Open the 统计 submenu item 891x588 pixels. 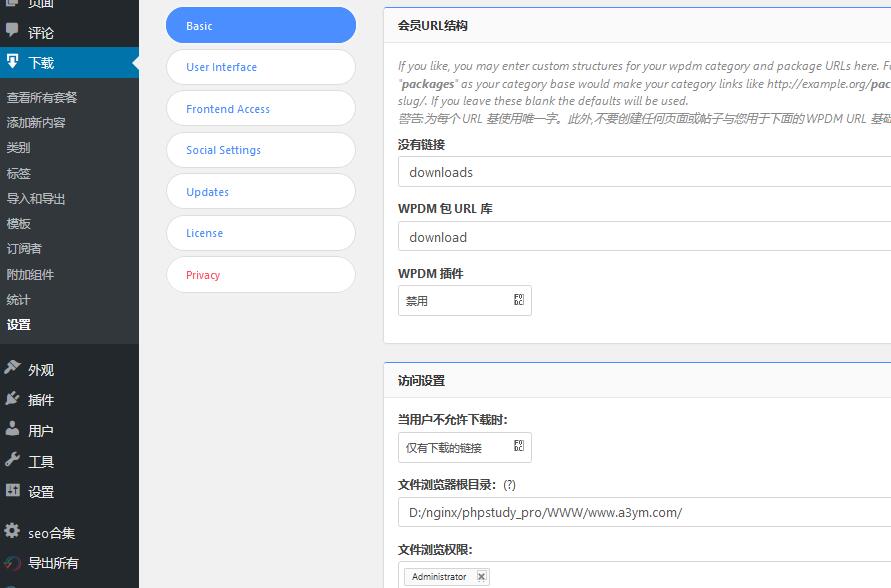[x=18, y=299]
